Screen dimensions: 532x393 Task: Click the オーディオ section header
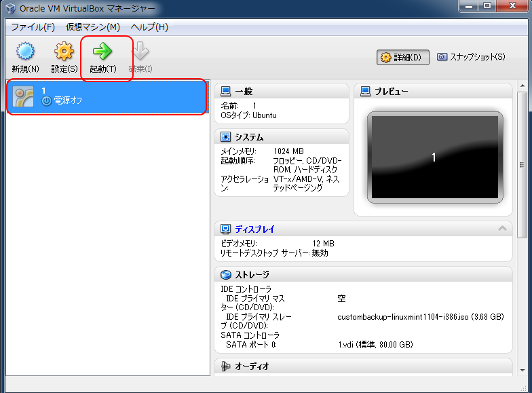(x=364, y=367)
